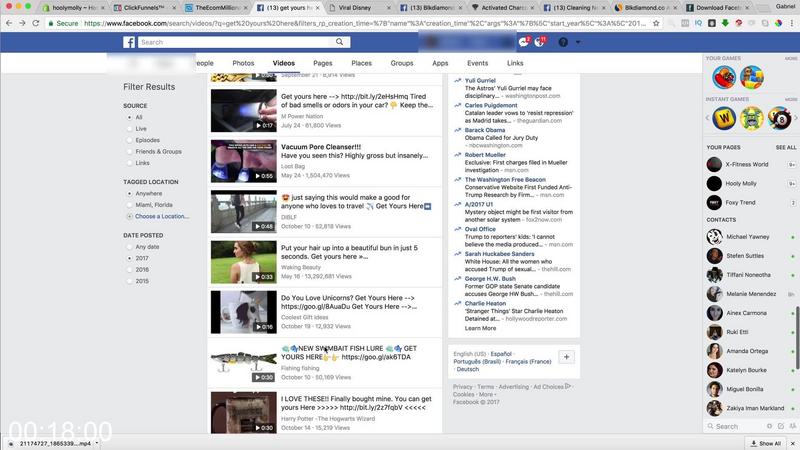Open the ClickFunnels browser tab
Screen dimensions: 800x450
coord(144,8)
